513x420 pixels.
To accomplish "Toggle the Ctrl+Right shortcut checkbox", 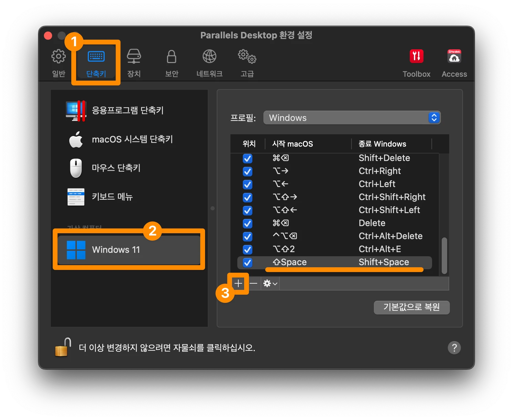I will pyautogui.click(x=248, y=171).
